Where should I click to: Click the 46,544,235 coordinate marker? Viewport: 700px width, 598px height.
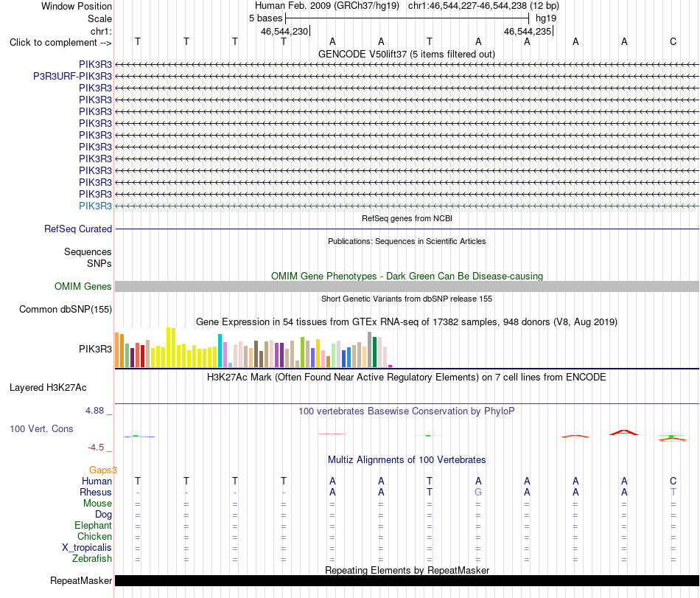(x=528, y=31)
